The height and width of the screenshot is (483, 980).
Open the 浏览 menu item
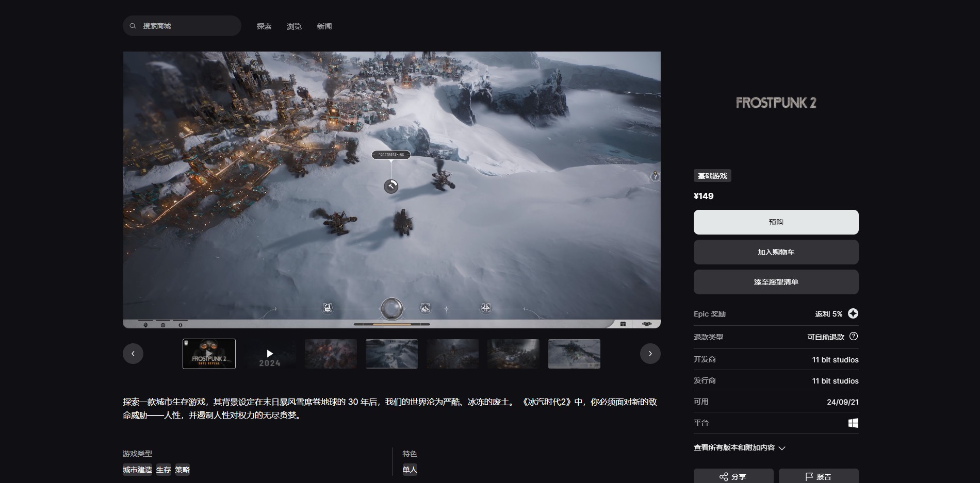tap(294, 26)
